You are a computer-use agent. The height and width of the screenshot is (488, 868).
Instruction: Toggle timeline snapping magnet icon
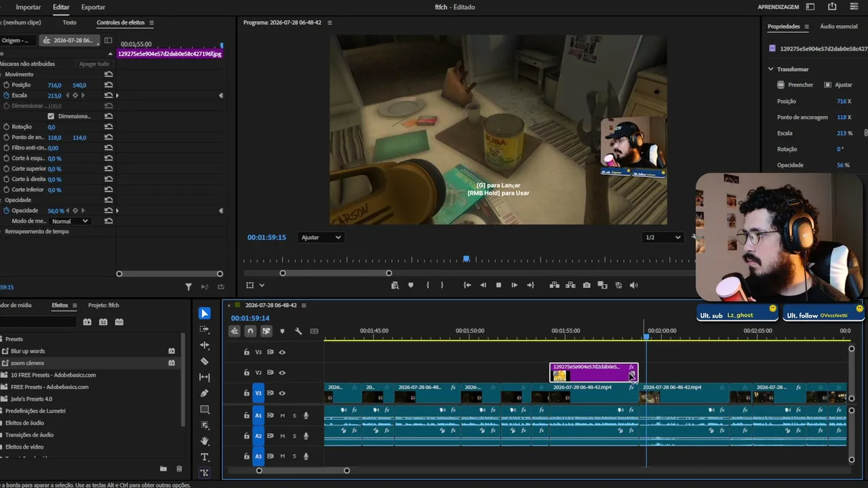[250, 331]
